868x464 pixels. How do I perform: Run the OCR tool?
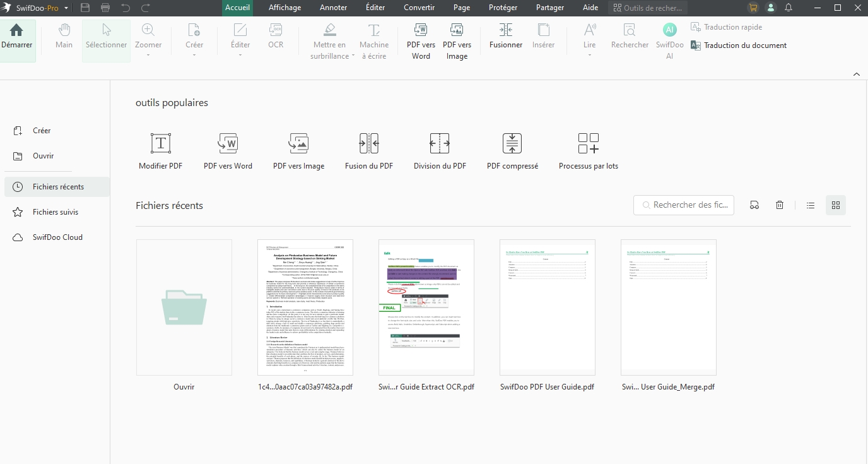tap(276, 37)
